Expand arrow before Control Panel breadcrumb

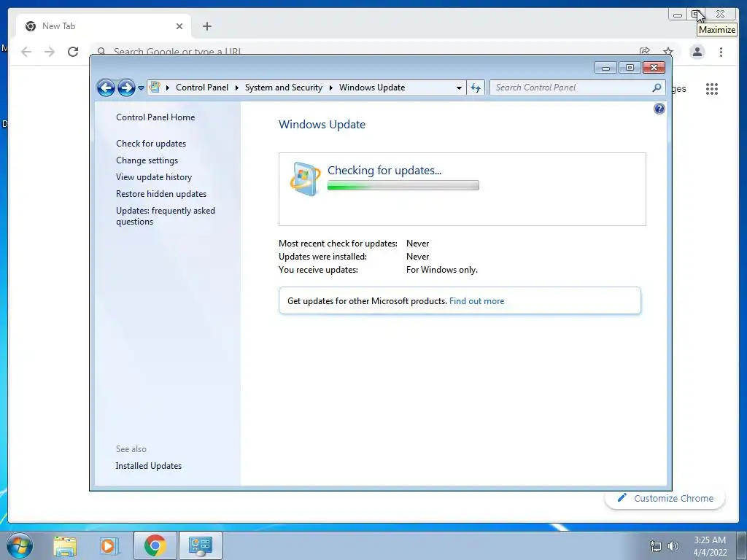tap(168, 87)
